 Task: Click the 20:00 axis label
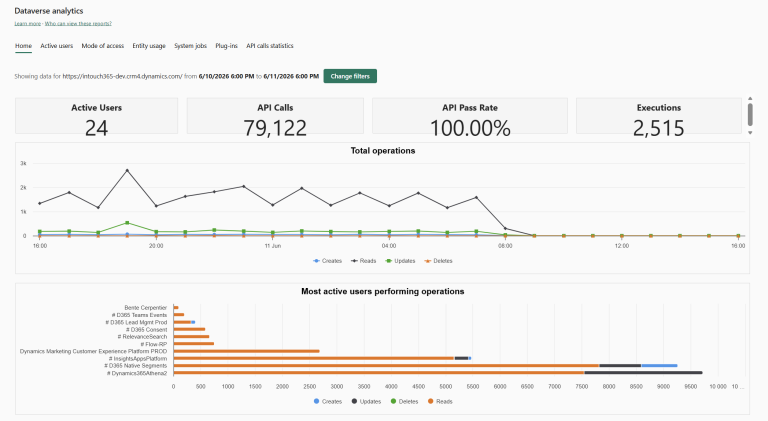[x=156, y=246]
